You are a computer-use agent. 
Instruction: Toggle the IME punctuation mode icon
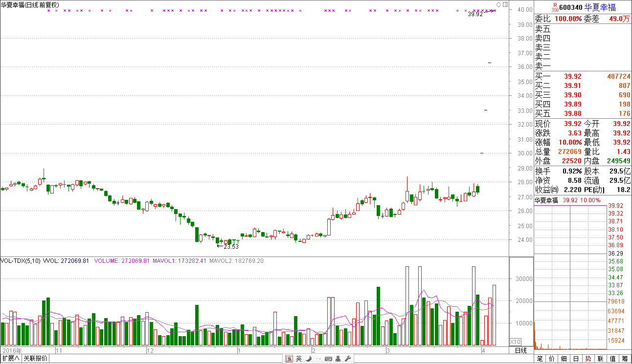[x=318, y=359]
